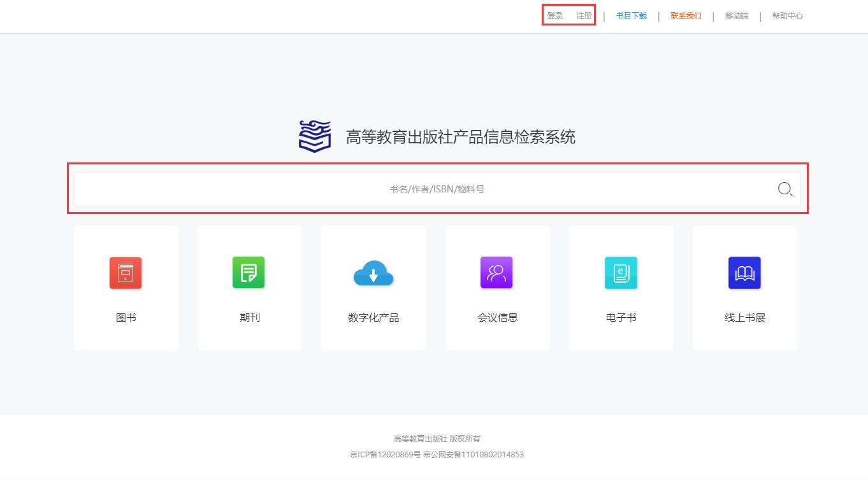868x479 pixels.
Task: Open the 联系我们 menu item
Action: (x=685, y=16)
